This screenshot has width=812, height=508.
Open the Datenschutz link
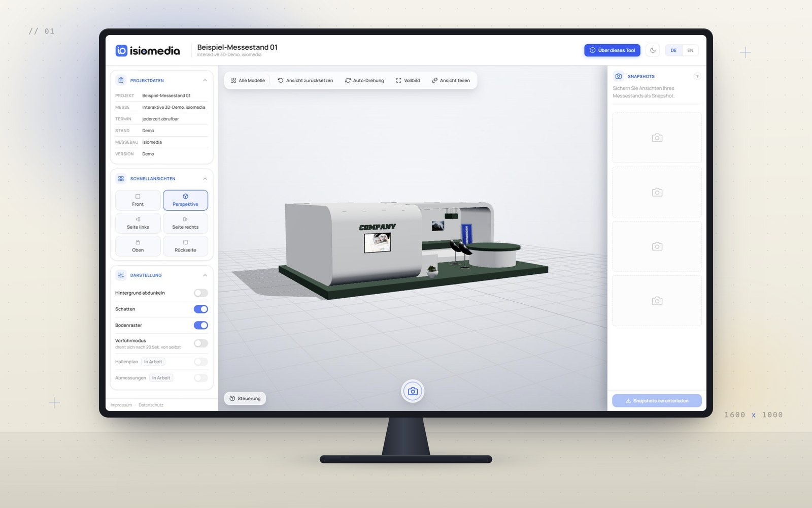click(x=151, y=405)
